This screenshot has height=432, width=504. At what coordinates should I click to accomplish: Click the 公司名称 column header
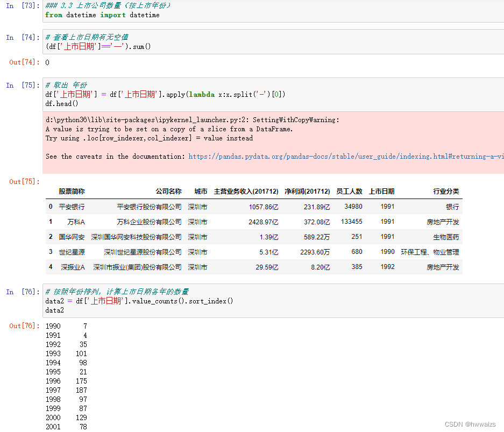pyautogui.click(x=169, y=192)
